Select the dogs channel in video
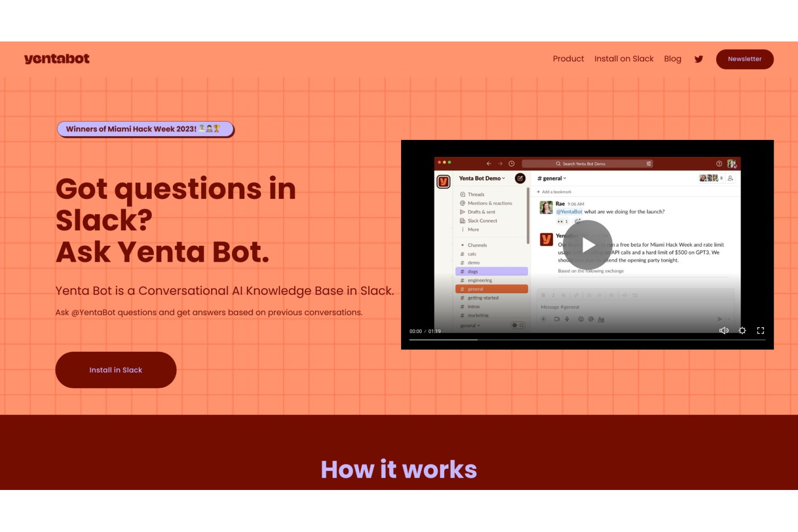The height and width of the screenshot is (532, 798). pos(492,271)
